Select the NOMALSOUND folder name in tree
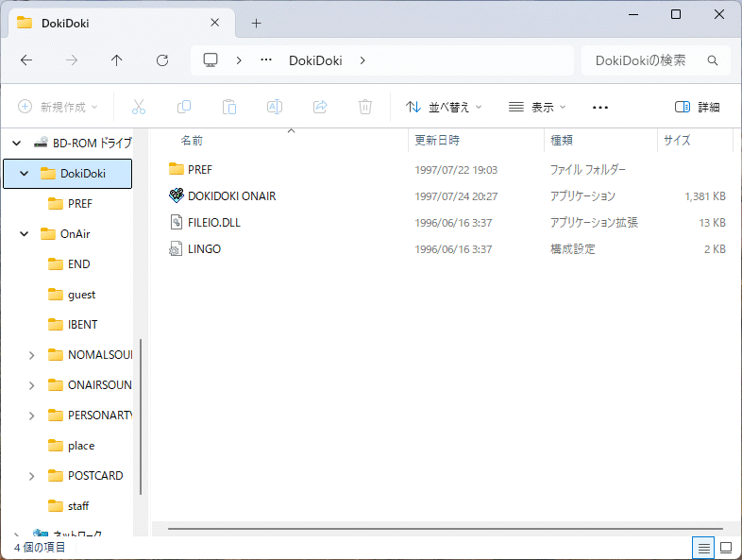This screenshot has width=742, height=560. tap(100, 355)
